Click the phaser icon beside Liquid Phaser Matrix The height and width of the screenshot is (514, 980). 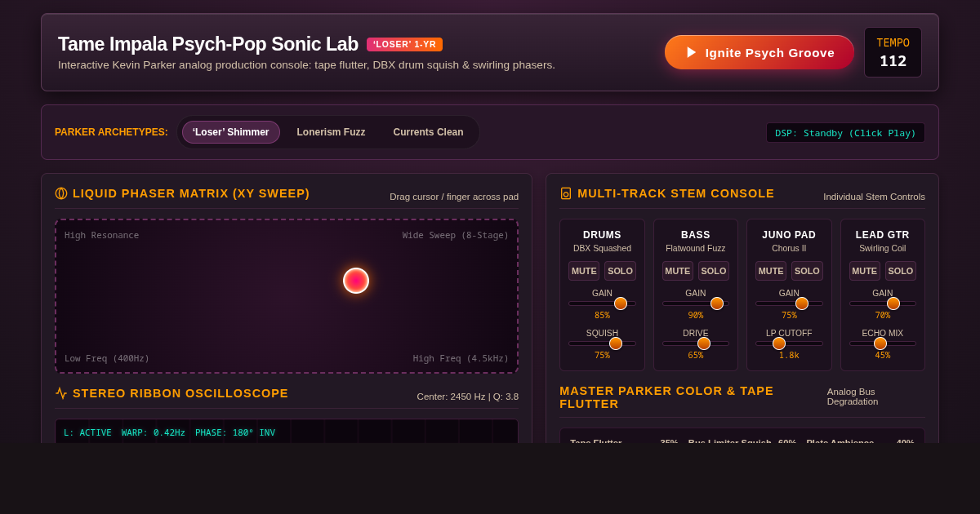coord(61,193)
